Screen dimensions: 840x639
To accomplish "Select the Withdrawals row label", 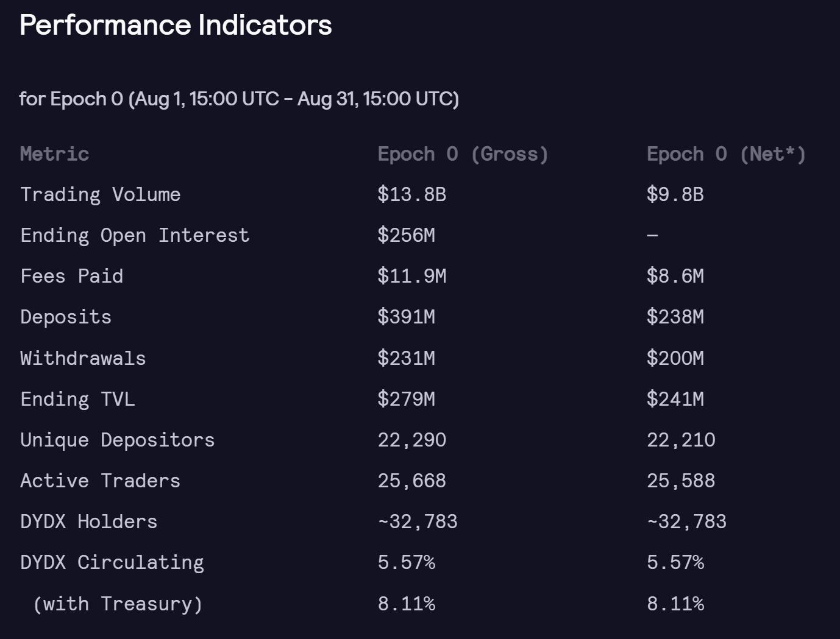I will pos(84,358).
